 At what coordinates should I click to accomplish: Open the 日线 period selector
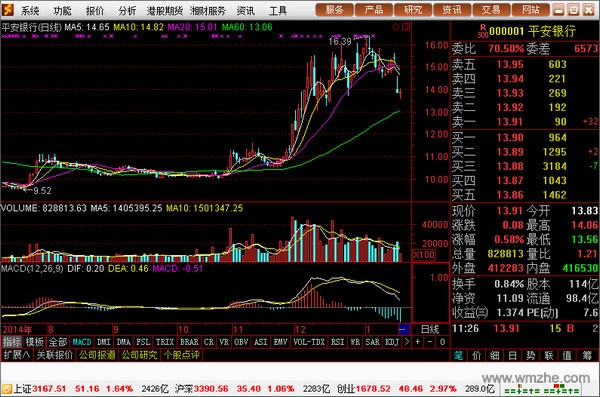(430, 329)
